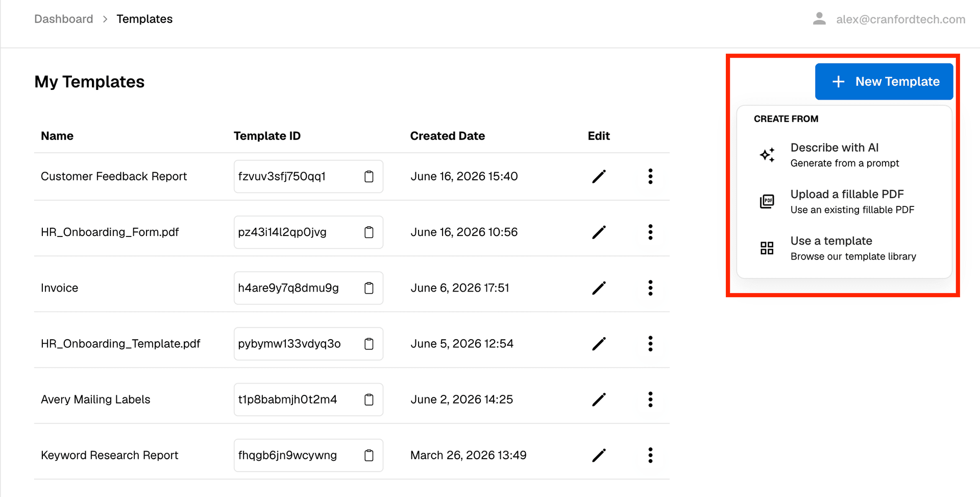Screen dimensions: 980x497
Task: Click date March 26, 2026 13:49
Action: click(468, 455)
